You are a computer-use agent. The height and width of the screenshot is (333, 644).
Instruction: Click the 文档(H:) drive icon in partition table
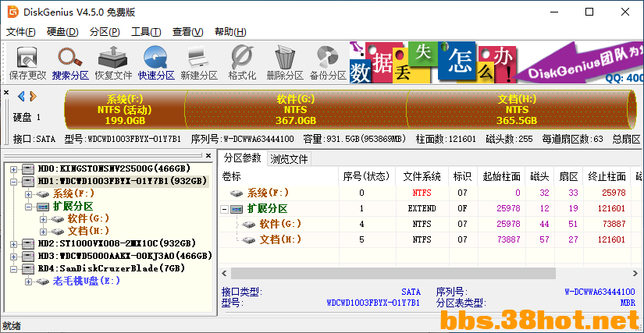point(249,240)
